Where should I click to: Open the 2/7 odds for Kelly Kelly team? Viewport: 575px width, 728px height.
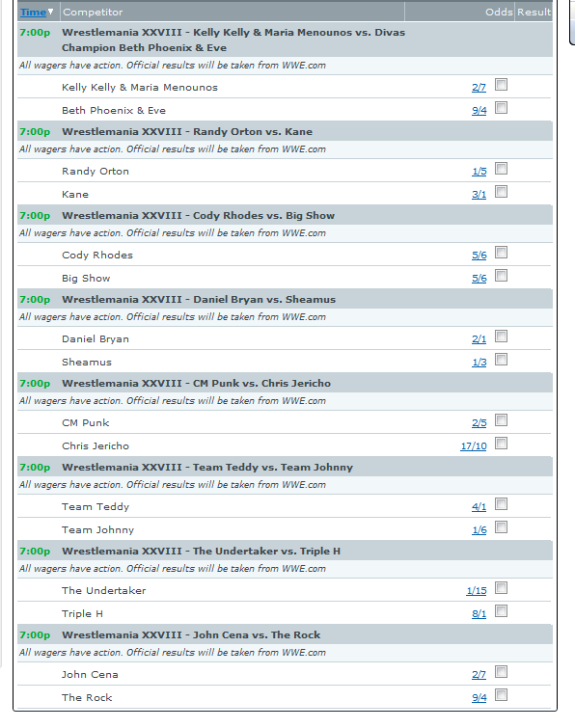479,88
